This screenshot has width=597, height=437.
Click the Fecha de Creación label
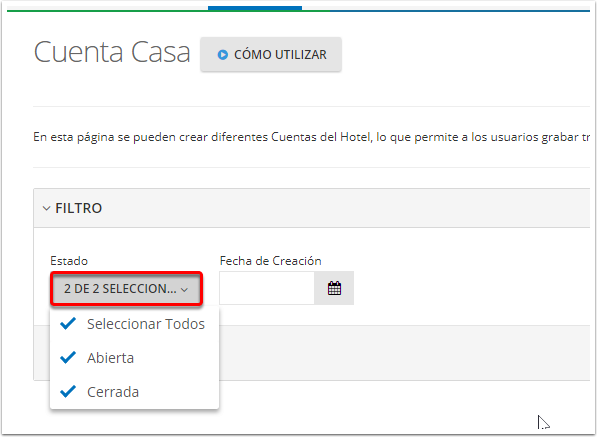(270, 261)
